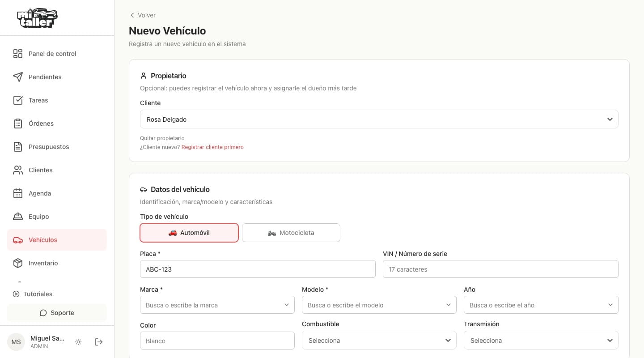644x358 pixels.
Task: Click the Color input field
Action: point(217,341)
